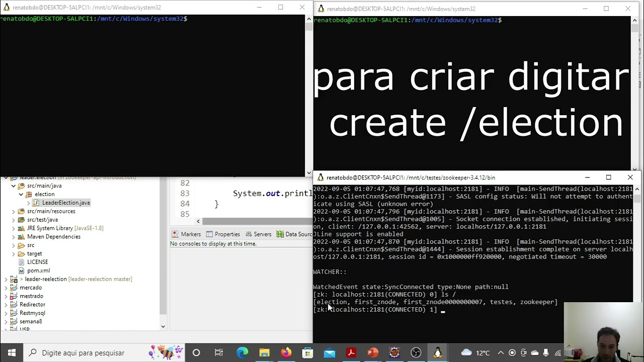Click the Redirector project icon

tap(14, 305)
